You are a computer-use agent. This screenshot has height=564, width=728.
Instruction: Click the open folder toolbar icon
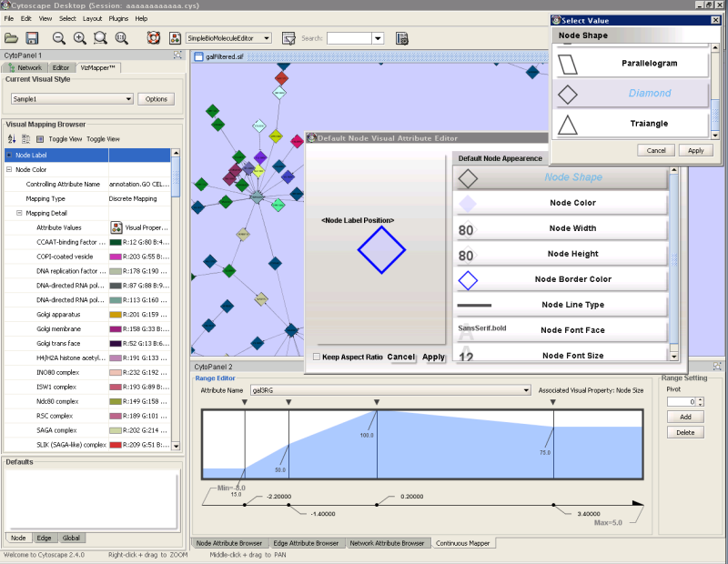[x=12, y=38]
